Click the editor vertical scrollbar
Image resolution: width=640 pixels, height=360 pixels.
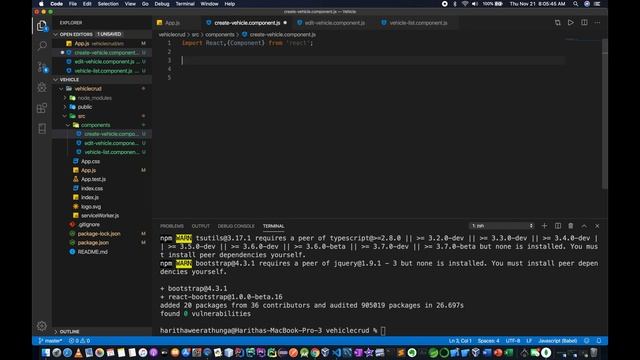pos(604,113)
